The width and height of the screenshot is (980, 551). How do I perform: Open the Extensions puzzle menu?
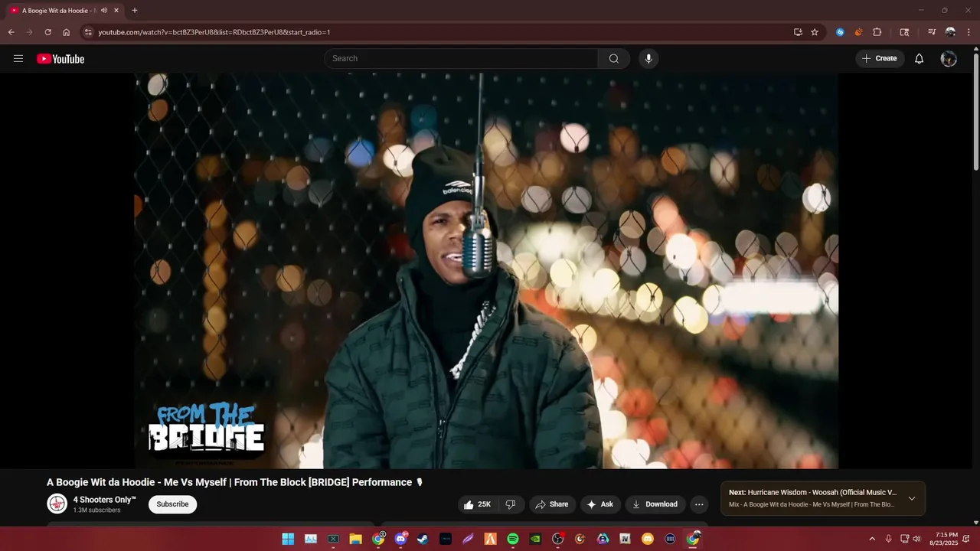pos(877,32)
